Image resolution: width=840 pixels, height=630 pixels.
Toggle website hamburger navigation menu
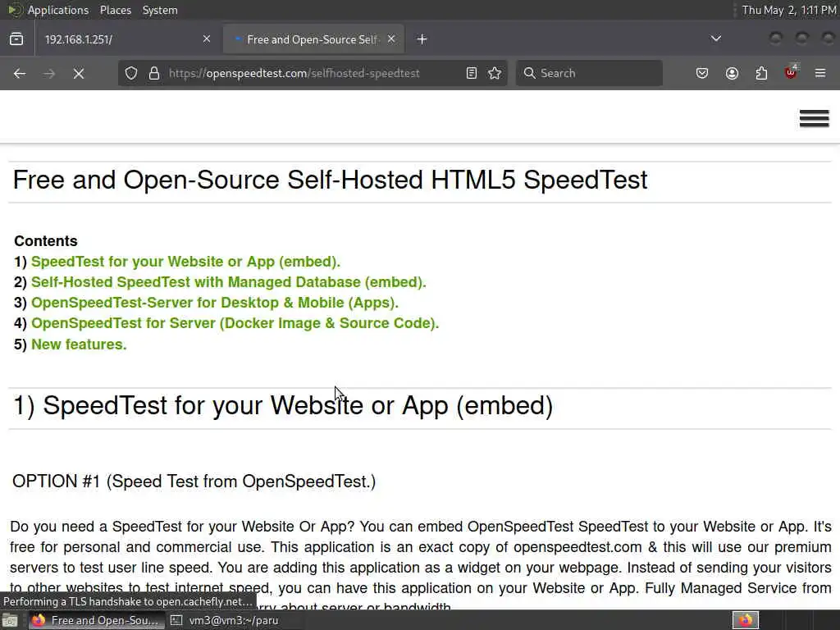click(x=814, y=119)
